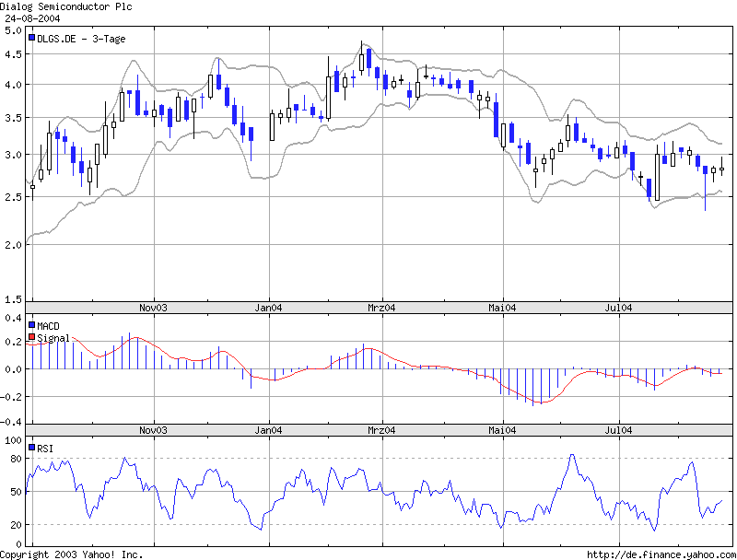Click Mrz04 on the price chart time axis
This screenshot has height=560, width=737.
(x=382, y=307)
